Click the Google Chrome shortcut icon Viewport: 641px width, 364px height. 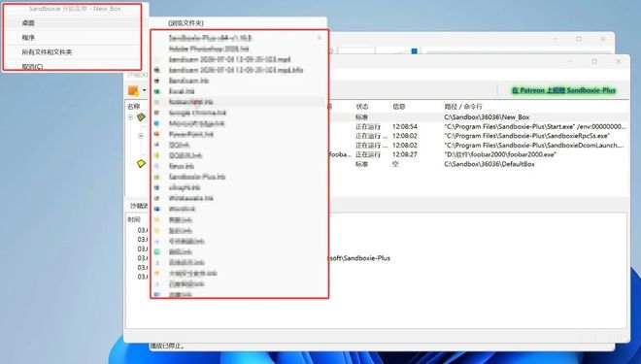point(157,113)
